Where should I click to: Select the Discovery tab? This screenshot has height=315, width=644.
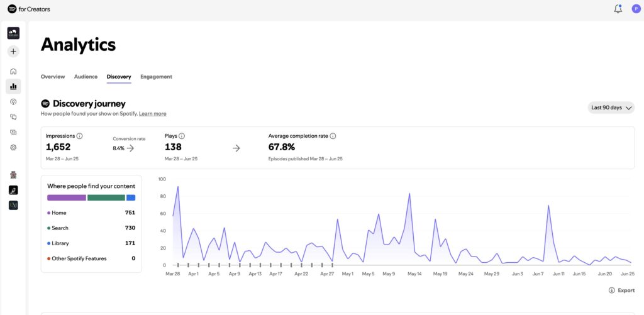pyautogui.click(x=119, y=77)
